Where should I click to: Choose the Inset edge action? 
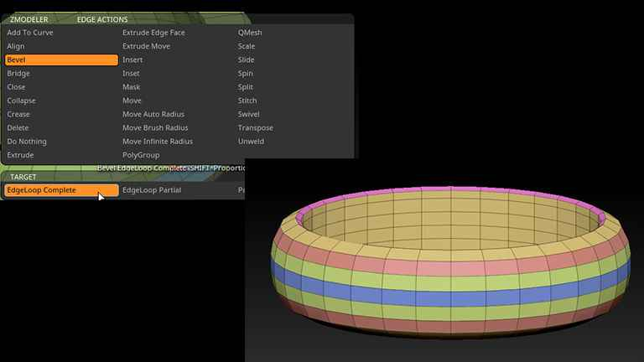[x=131, y=74]
